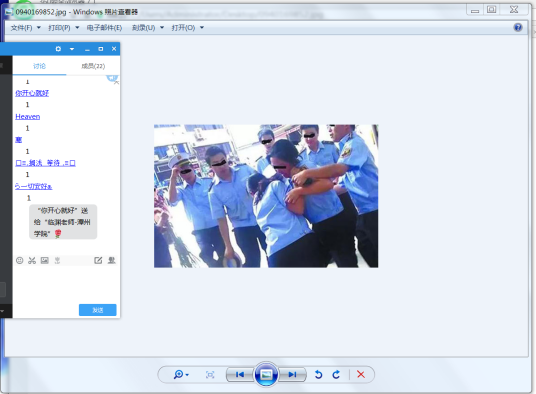Click the scissors screenshot icon
Image resolution: width=536 pixels, height=394 pixels.
[x=32, y=260]
